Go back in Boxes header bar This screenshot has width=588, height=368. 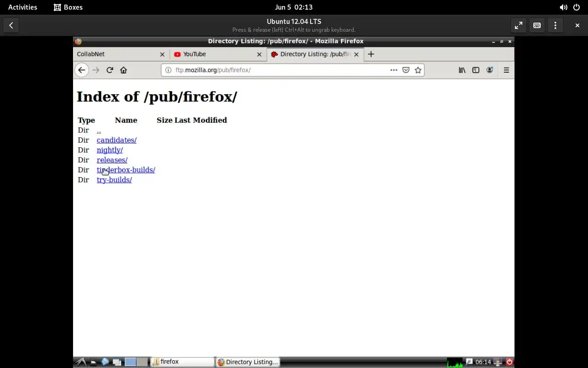click(x=11, y=25)
